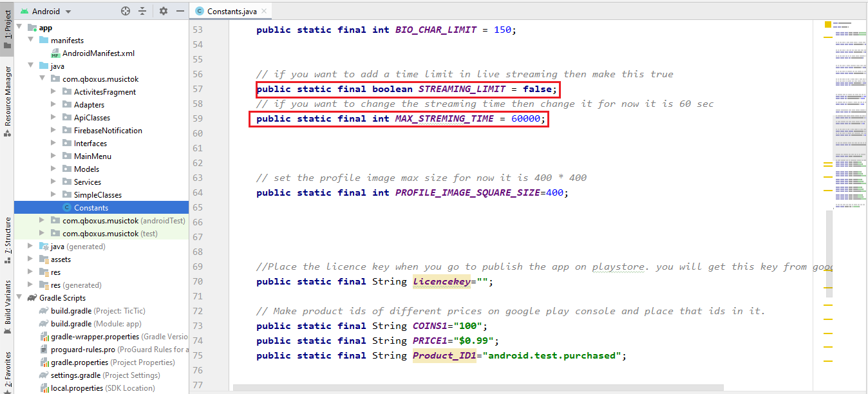This screenshot has height=394, width=868.
Task: Switch to the Constants.java editor tab
Action: tap(229, 11)
